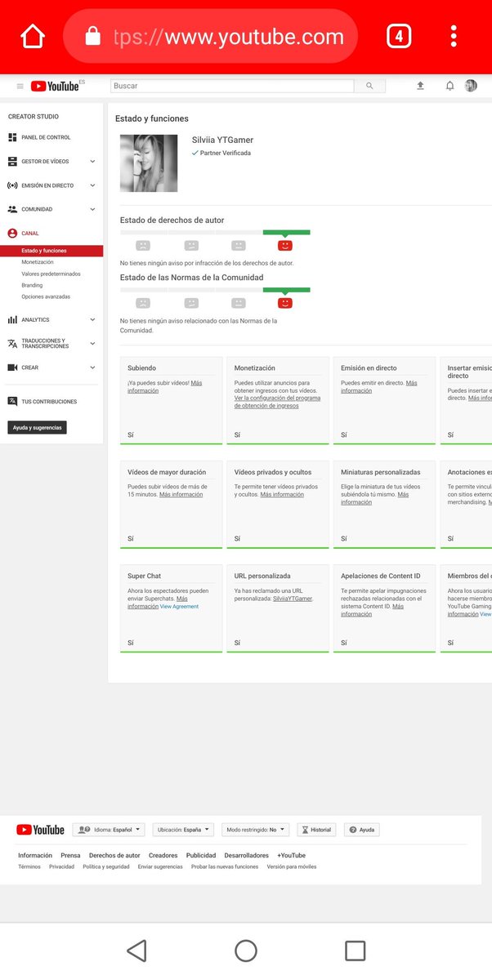Image resolution: width=492 pixels, height=980 pixels.
Task: Click the Versión para móviles footer link
Action: tap(292, 866)
